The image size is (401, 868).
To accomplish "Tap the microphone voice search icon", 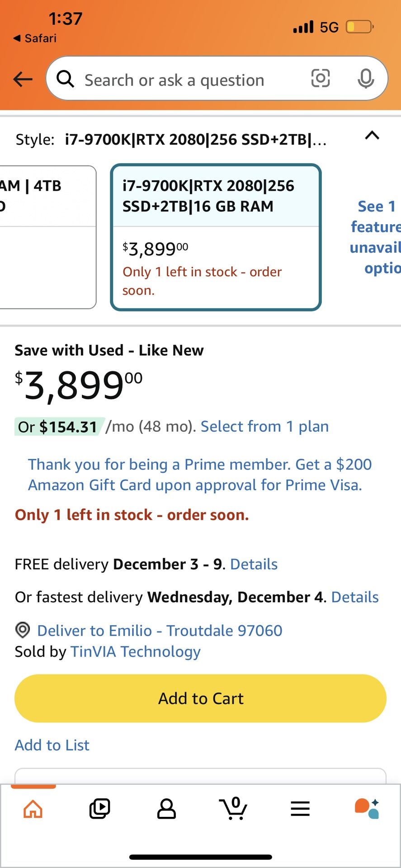I will (365, 79).
